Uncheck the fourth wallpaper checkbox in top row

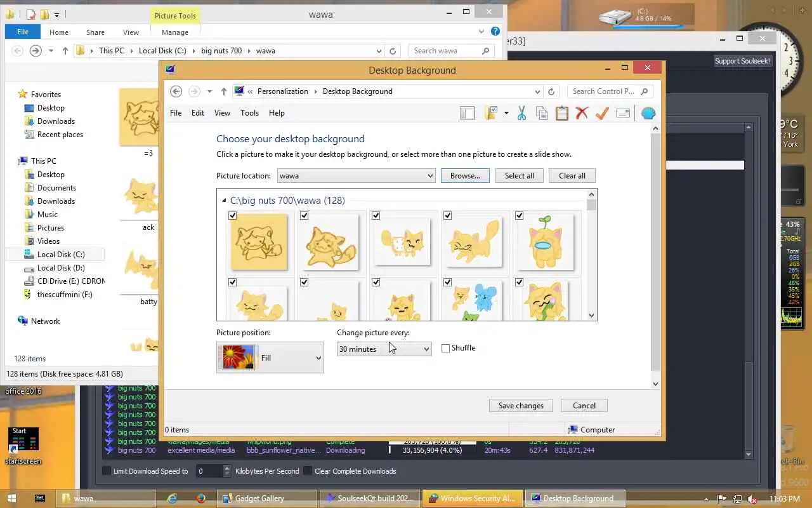tap(447, 216)
